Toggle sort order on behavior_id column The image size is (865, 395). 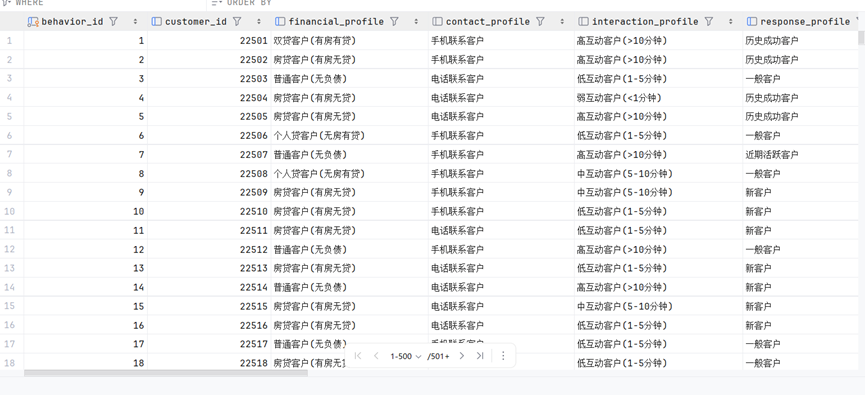click(136, 22)
